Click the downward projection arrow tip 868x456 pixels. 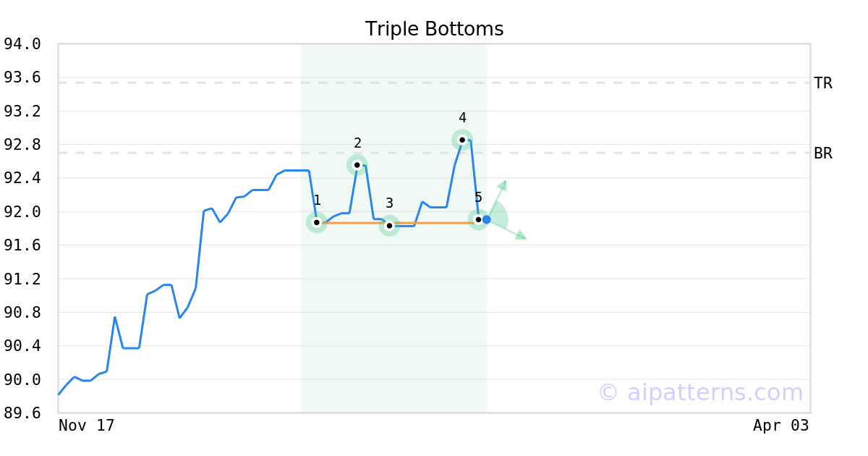[x=522, y=237]
